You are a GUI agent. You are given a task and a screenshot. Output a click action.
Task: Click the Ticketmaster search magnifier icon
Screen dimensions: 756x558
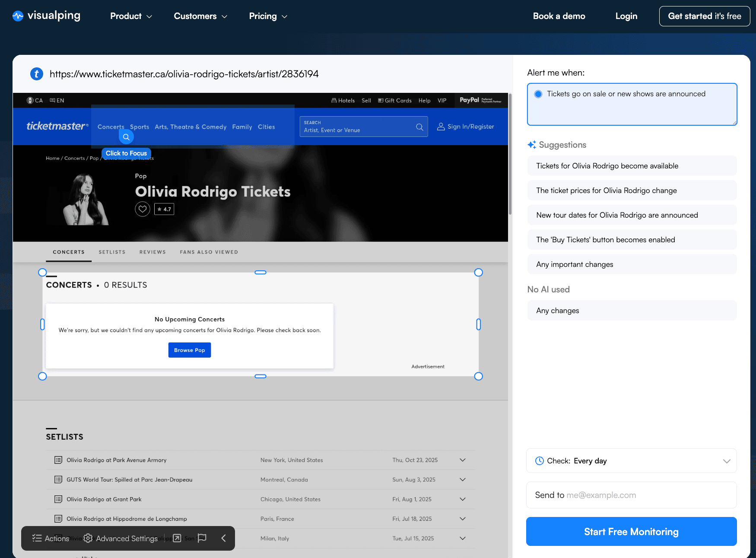419,127
